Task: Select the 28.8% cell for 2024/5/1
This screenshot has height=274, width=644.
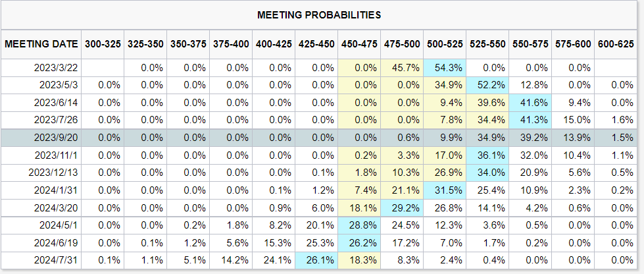Action: (359, 225)
